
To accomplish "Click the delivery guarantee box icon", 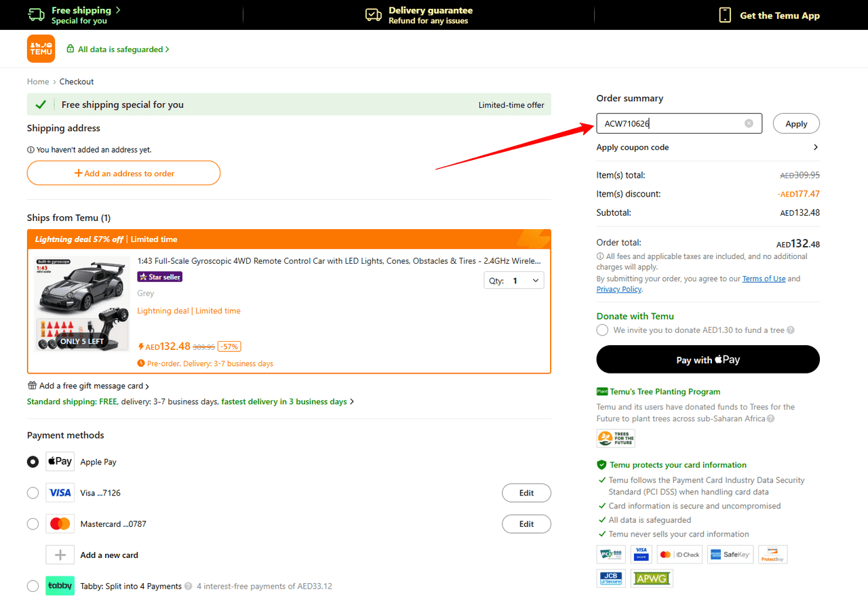I will click(x=374, y=15).
